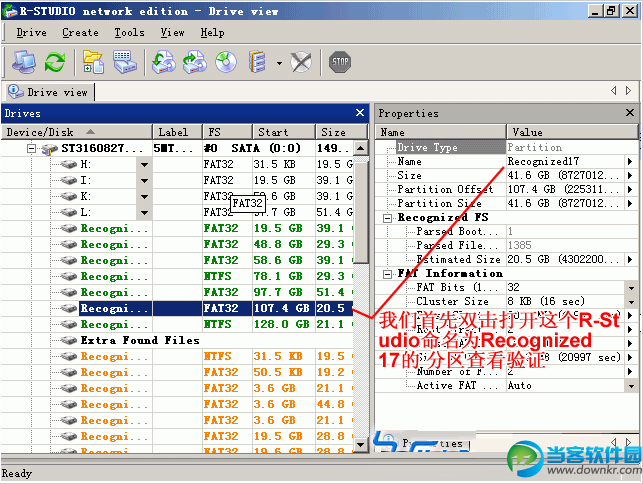The width and height of the screenshot is (643, 484).
Task: Open dropdown arrow for drive L:
Action: coord(144,212)
